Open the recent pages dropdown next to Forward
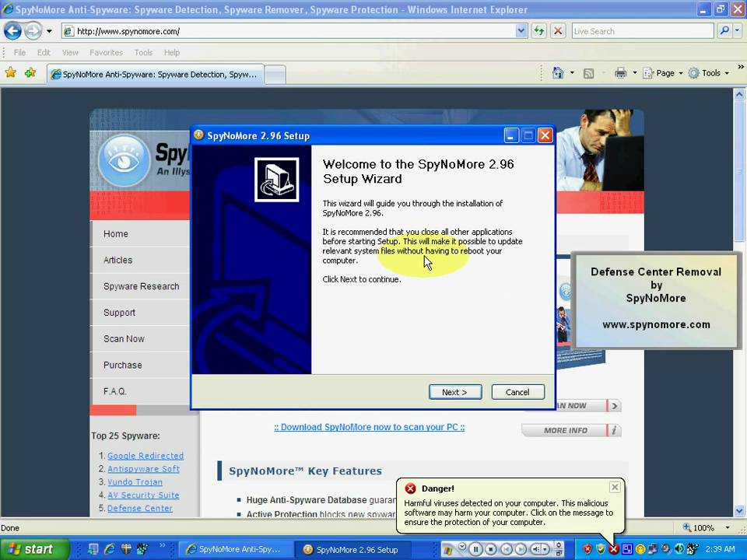 point(49,31)
